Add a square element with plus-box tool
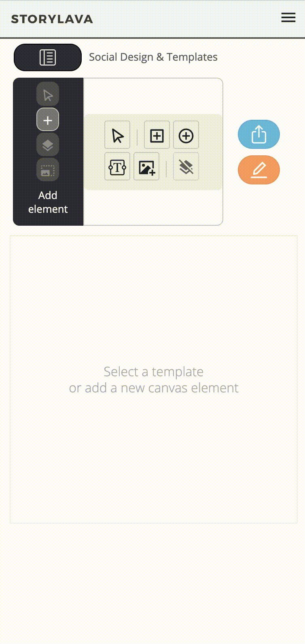The height and width of the screenshot is (644, 305). pos(157,135)
